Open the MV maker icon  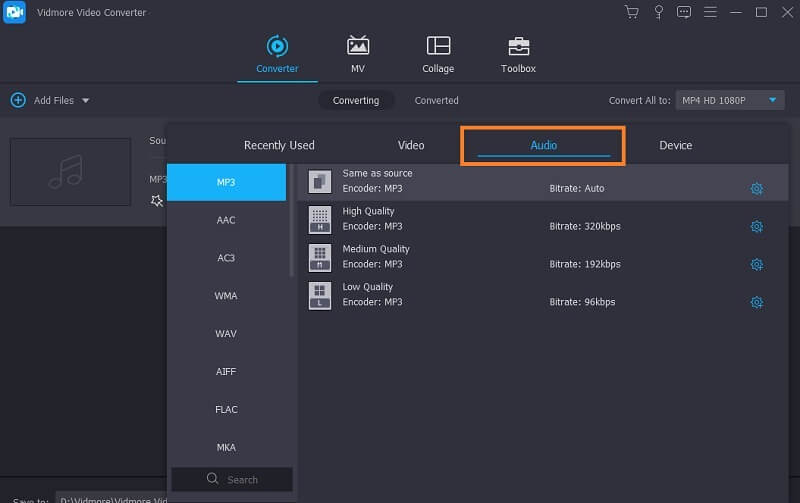pos(357,47)
